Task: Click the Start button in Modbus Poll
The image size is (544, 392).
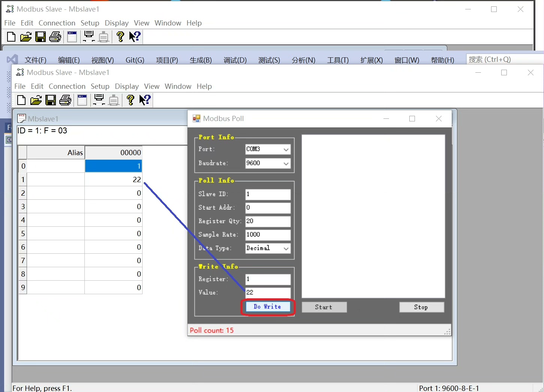Action: tap(324, 307)
